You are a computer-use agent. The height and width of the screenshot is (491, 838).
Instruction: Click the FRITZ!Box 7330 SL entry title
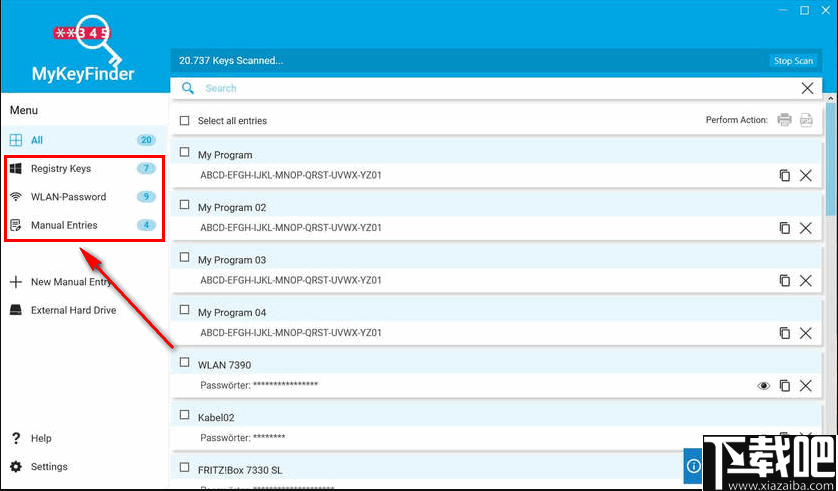tap(240, 470)
